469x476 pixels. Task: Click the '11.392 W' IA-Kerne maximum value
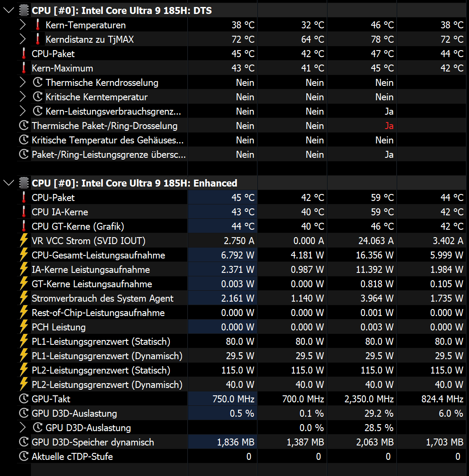375,269
